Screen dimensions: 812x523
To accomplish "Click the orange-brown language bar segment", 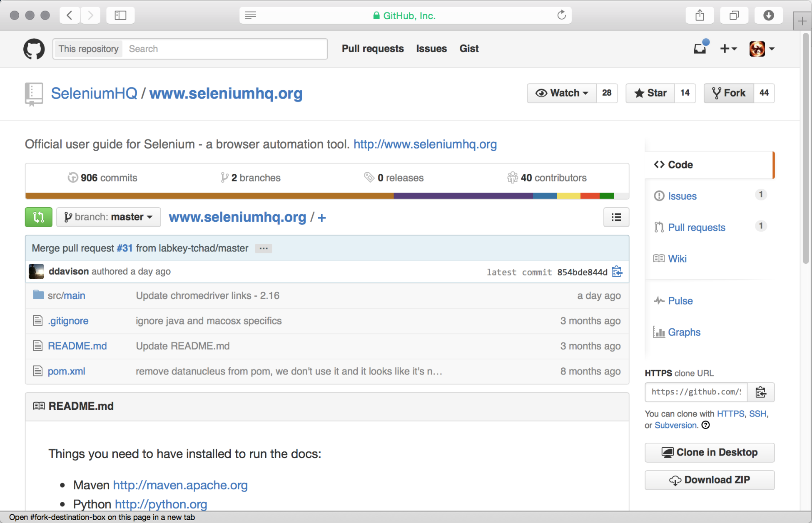I will (209, 196).
